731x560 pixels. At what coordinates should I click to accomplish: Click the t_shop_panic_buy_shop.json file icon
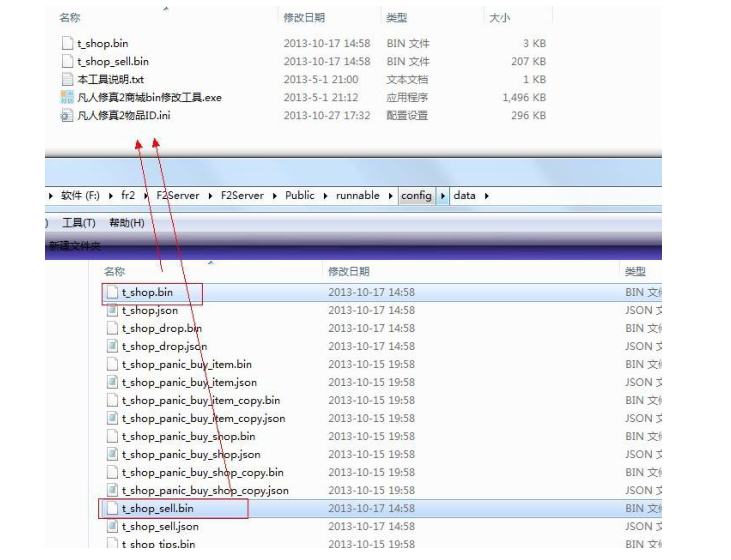click(112, 454)
